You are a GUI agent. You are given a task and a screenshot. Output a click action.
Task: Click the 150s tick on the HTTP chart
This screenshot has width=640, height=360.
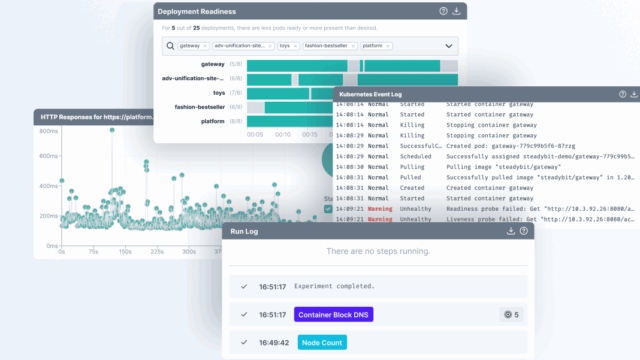point(125,252)
